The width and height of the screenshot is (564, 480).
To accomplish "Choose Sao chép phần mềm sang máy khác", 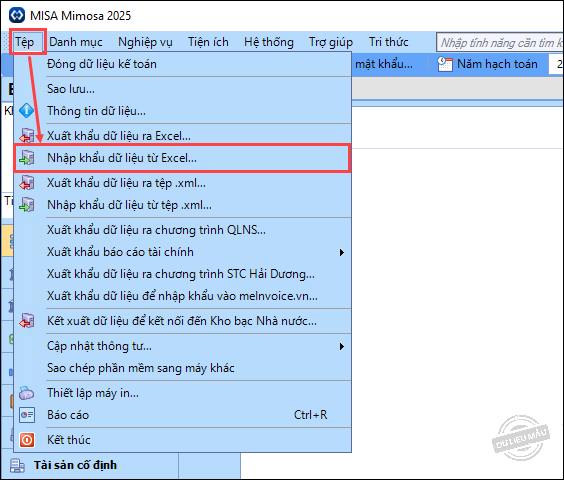I will coord(182,368).
